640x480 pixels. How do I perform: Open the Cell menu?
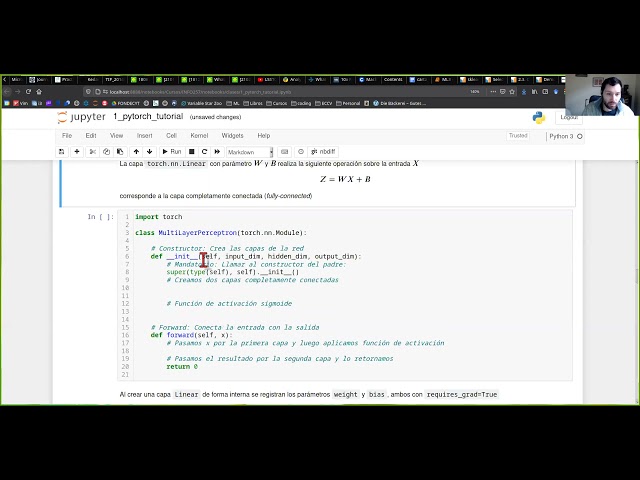171,136
